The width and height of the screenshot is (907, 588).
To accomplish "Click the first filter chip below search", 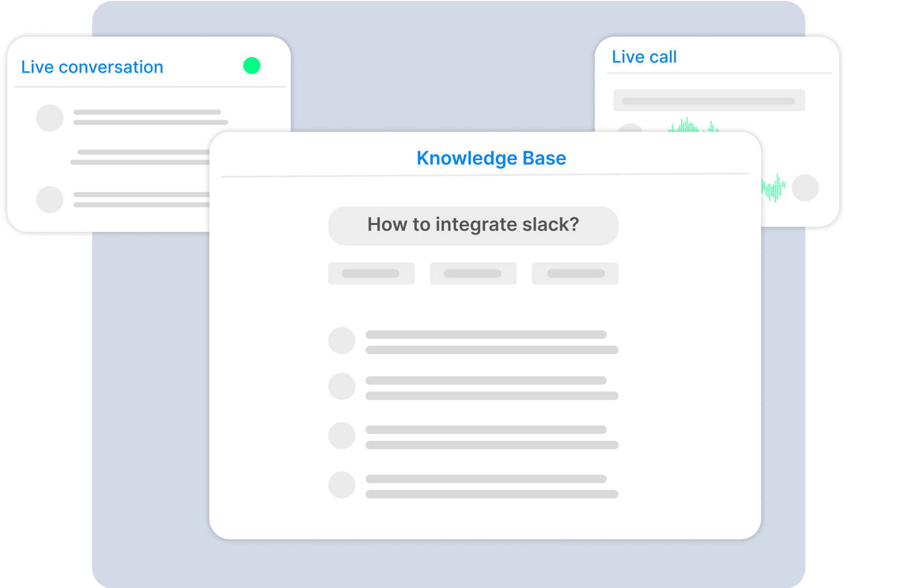I will pyautogui.click(x=371, y=273).
